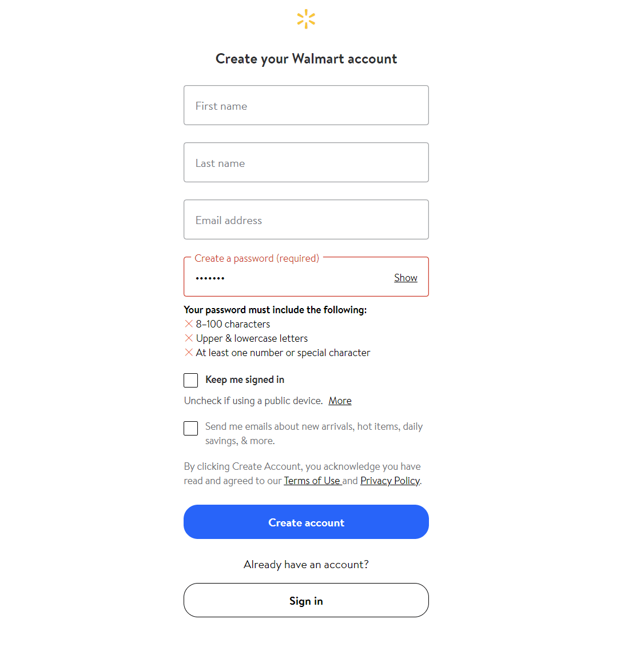The image size is (644, 659).
Task: Open the Terms of Use link
Action: point(312,481)
